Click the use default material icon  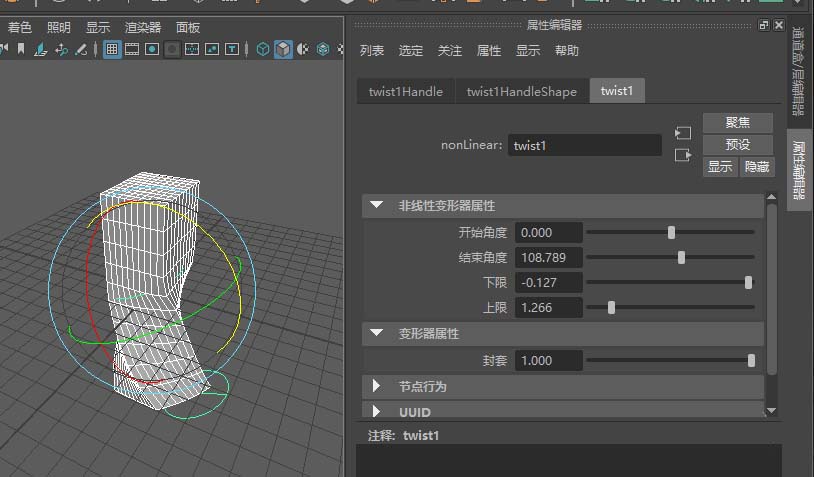pos(303,49)
